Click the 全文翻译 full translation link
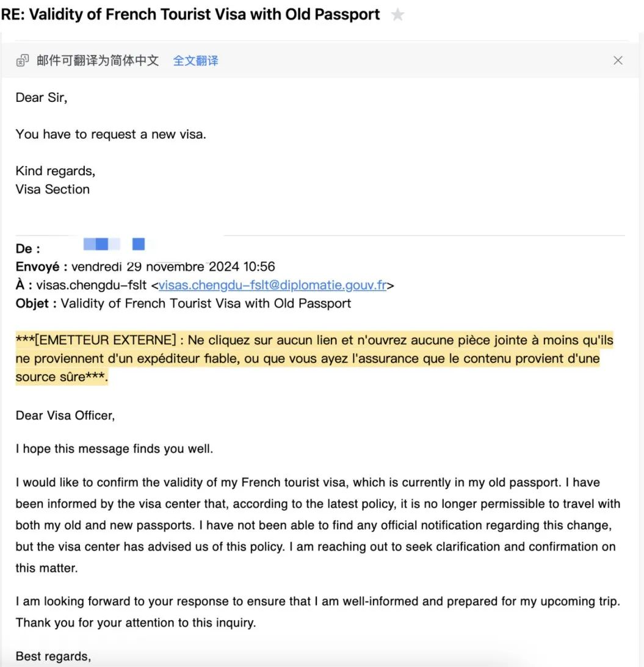The image size is (644, 667). coord(195,60)
